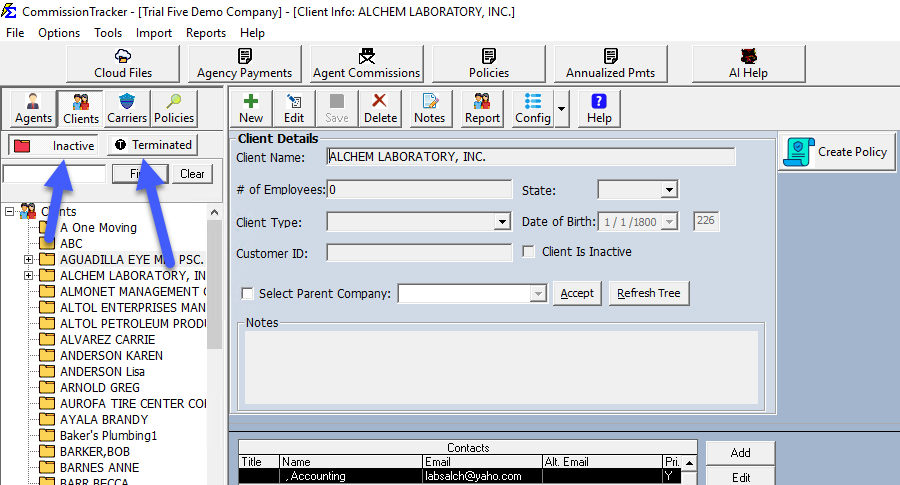Expand the ALCHEM LABORATORY tree node
The width and height of the screenshot is (900, 485).
pyautogui.click(x=28, y=276)
